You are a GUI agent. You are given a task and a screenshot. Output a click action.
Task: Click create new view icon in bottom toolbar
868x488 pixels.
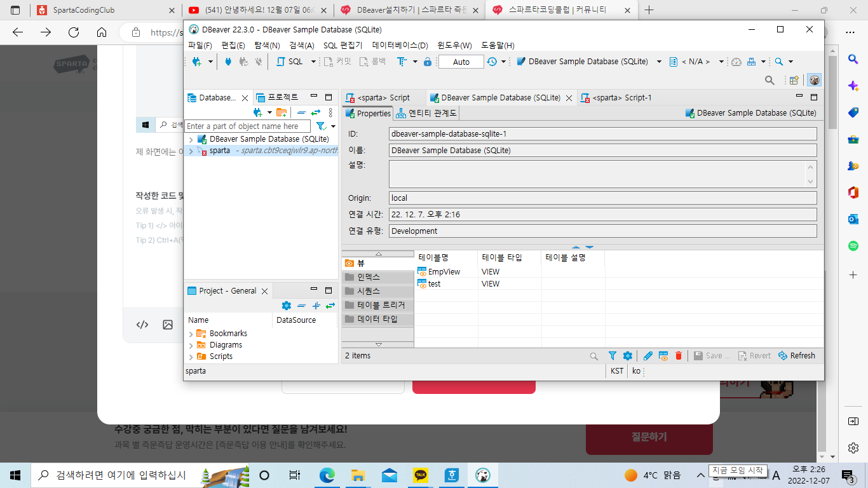(x=663, y=356)
